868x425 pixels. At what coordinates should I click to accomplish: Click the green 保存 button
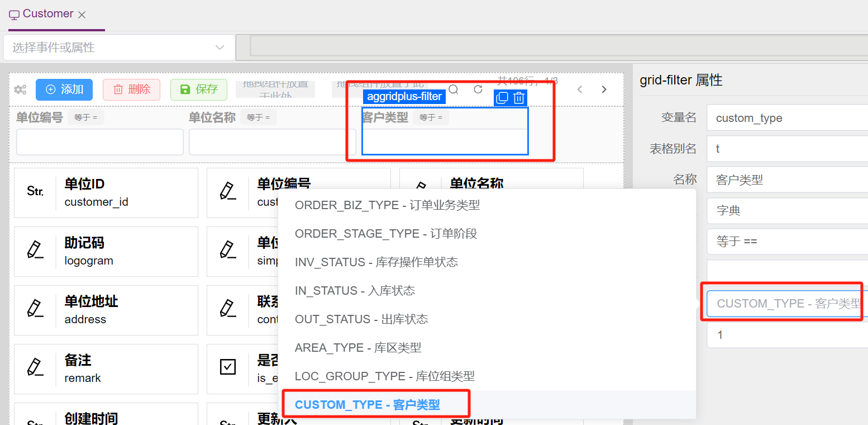pos(199,89)
